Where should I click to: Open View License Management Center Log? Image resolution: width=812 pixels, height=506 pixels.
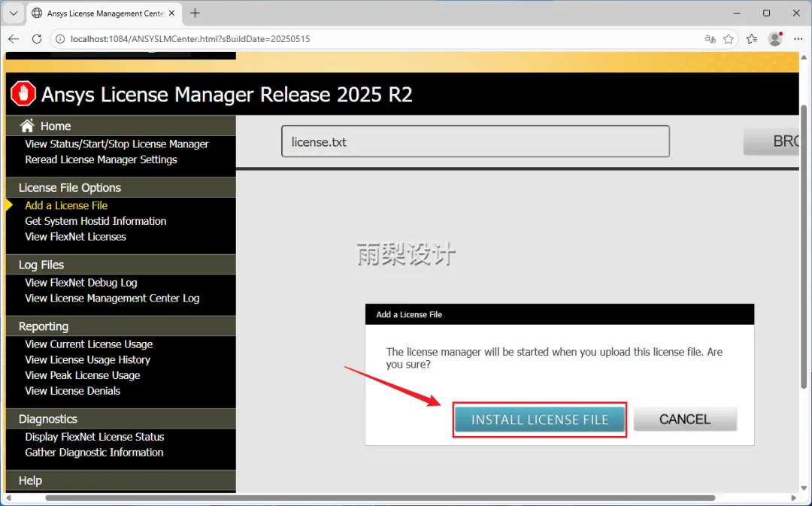tap(112, 298)
